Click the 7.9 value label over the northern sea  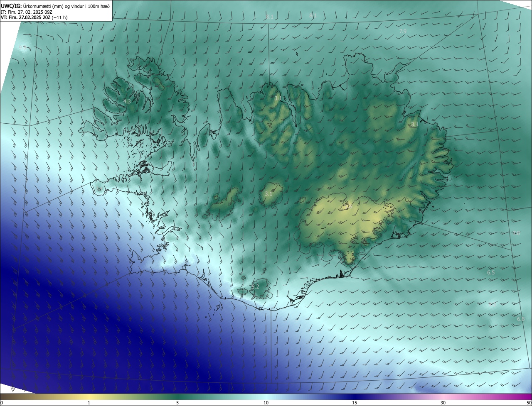point(403,31)
